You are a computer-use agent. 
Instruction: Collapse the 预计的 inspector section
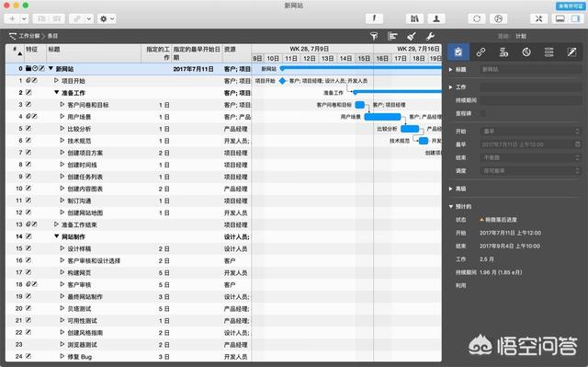[451, 206]
